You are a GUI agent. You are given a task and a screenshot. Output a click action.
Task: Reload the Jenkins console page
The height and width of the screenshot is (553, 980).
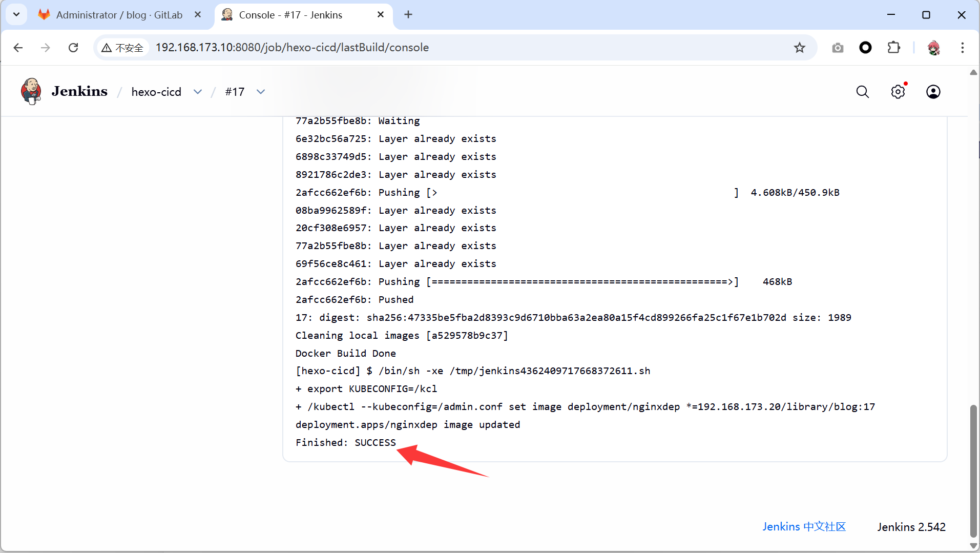pos(73,48)
